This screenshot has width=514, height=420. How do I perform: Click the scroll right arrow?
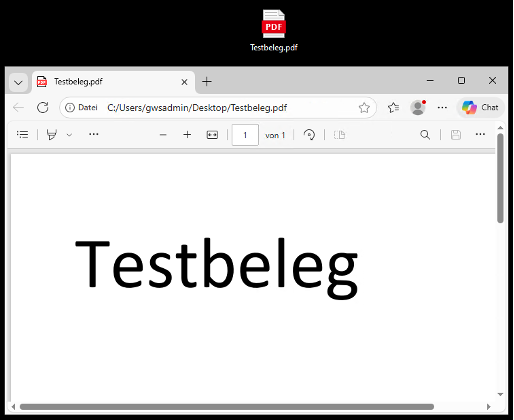click(x=489, y=407)
